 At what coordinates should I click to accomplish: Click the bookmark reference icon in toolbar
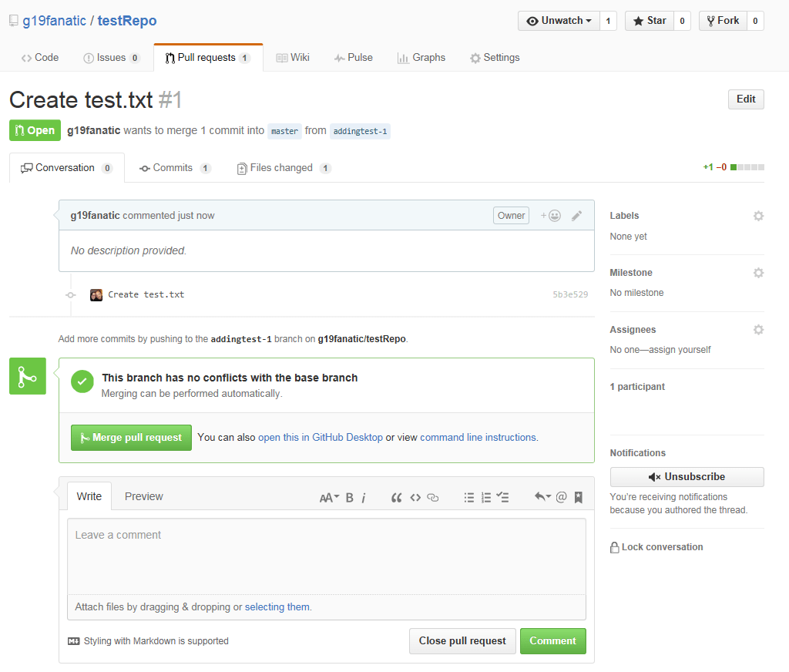pos(579,497)
